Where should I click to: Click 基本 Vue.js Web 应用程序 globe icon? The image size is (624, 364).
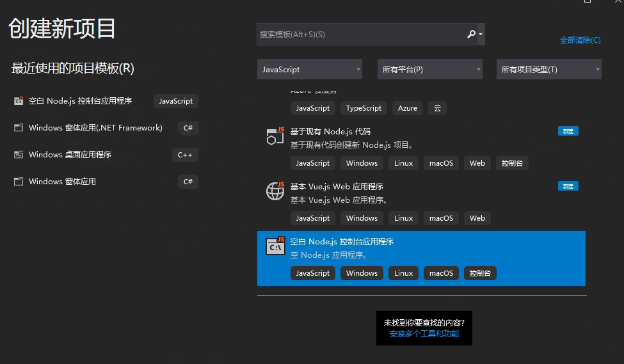pyautogui.click(x=275, y=191)
